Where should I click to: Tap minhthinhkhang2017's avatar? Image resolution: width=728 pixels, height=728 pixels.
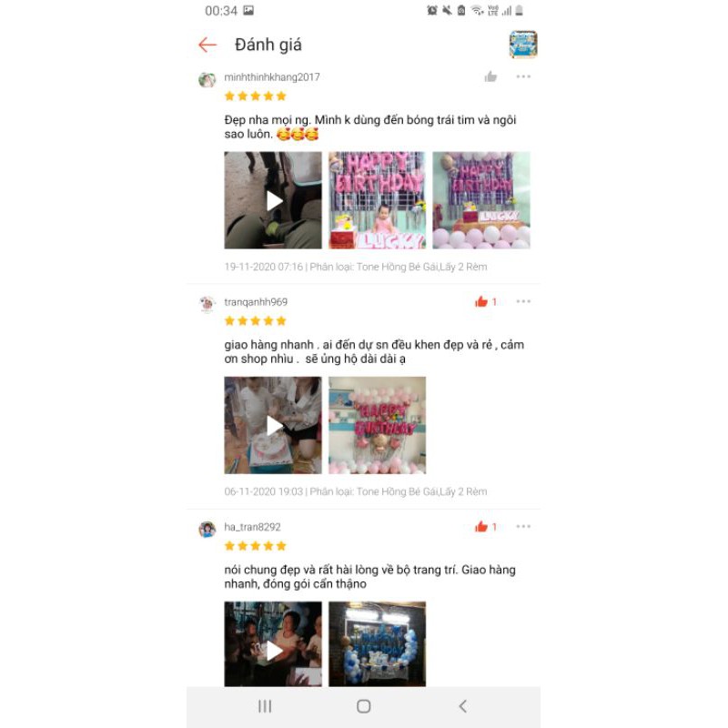207,80
